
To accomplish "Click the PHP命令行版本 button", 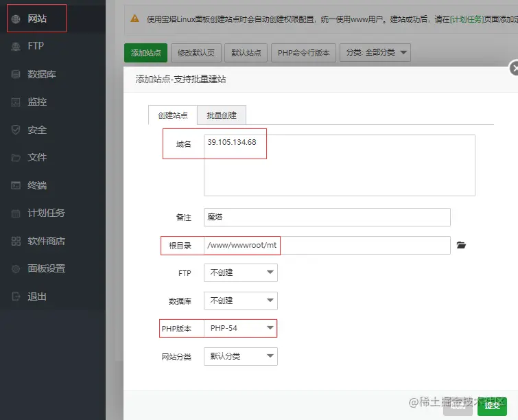I will (304, 53).
